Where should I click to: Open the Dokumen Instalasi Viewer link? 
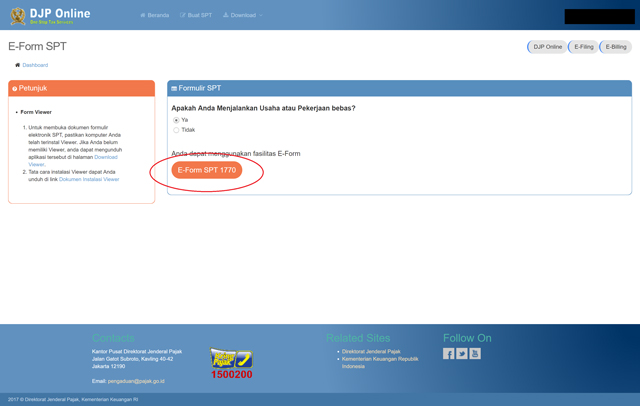[89, 179]
